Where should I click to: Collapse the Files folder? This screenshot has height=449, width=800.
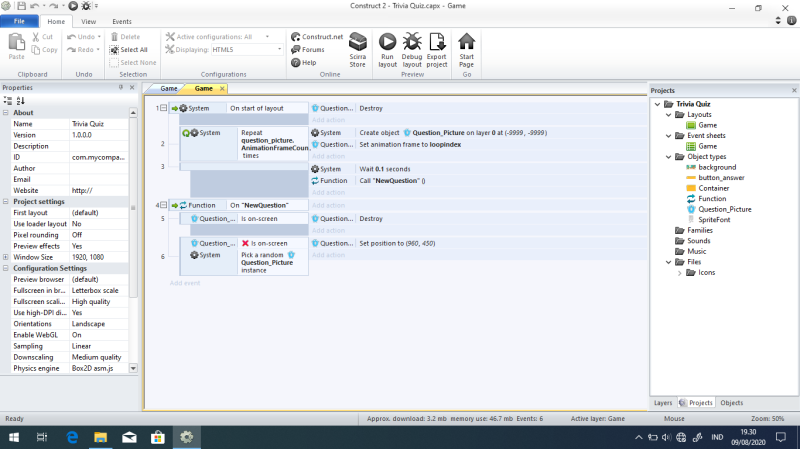669,262
